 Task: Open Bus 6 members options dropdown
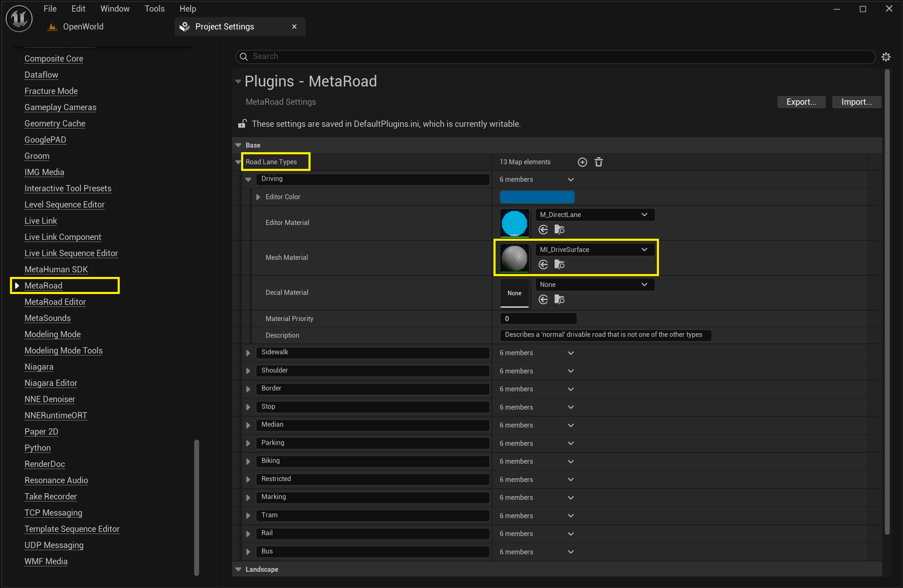point(571,552)
